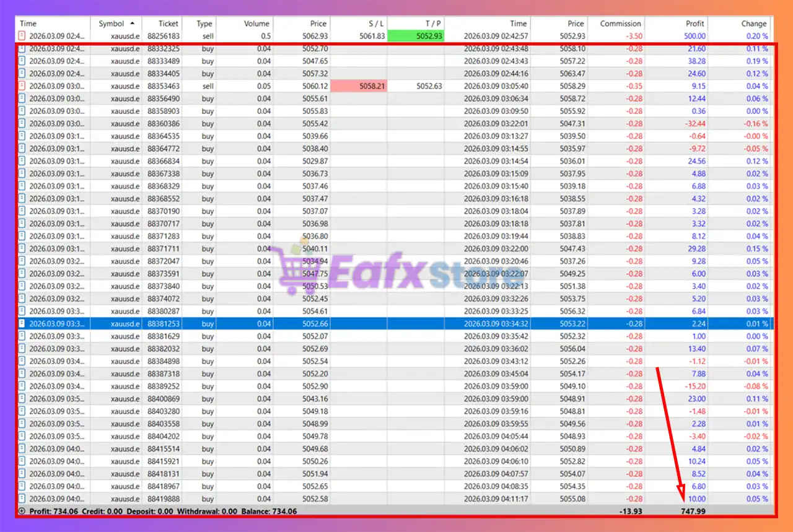Viewport: 793px width, 532px height.
Task: Click the Symbol column sort arrow
Action: pyautogui.click(x=133, y=24)
